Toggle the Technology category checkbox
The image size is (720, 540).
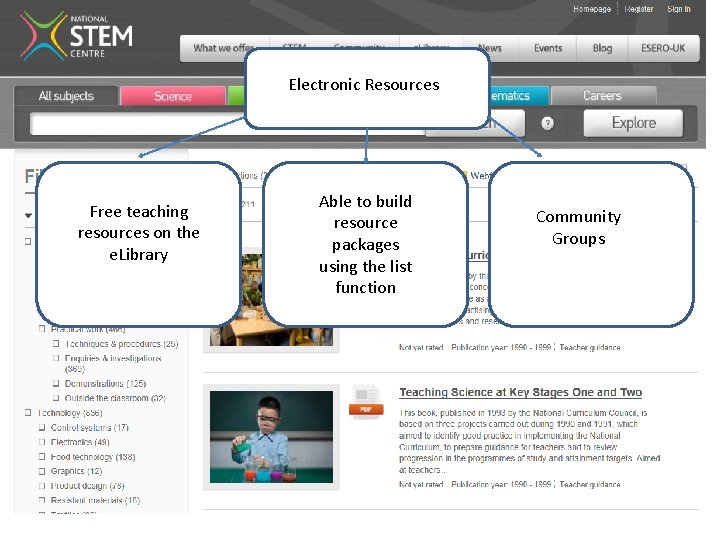[x=28, y=413]
